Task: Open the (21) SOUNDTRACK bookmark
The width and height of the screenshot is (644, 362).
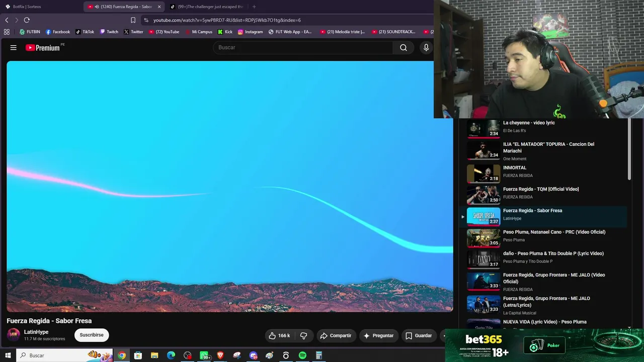Action: (x=393, y=32)
